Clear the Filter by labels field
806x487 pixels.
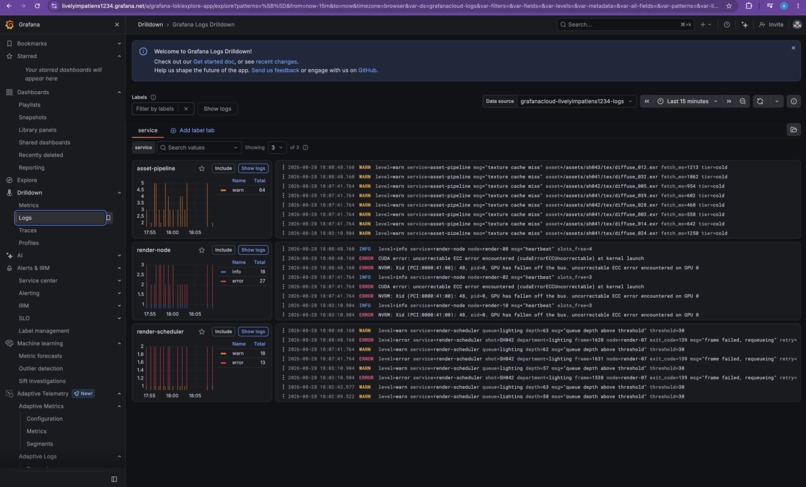pos(186,109)
